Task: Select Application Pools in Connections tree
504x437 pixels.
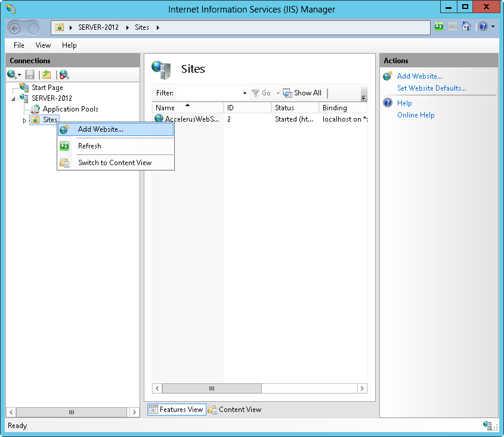Action: pos(70,109)
